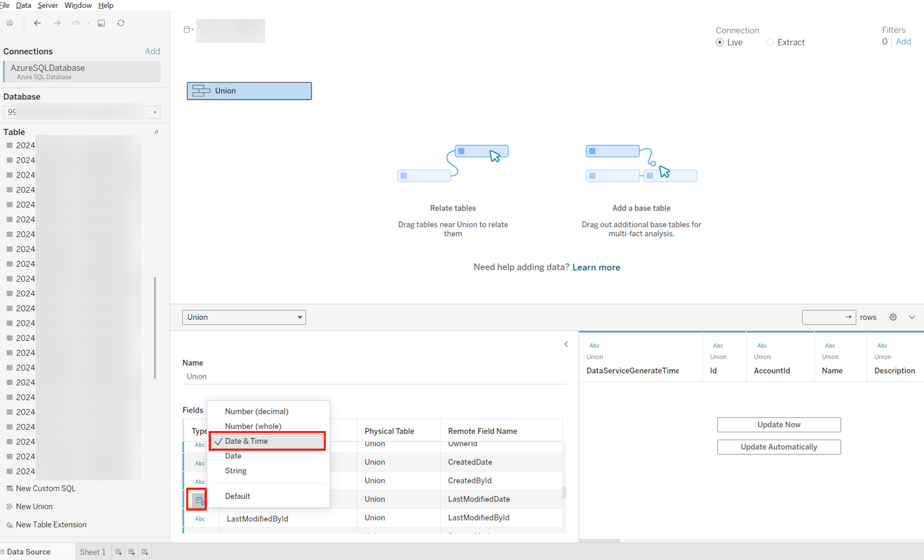Click the Update Now button

click(x=779, y=424)
